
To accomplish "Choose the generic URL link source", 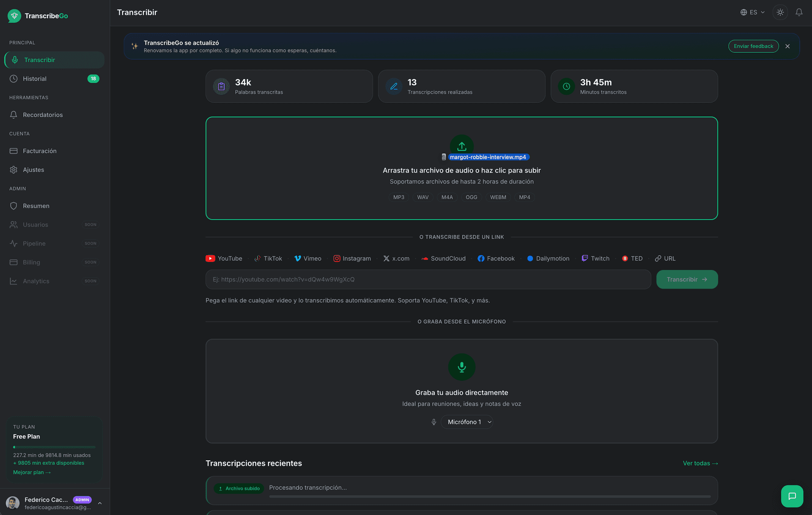I will 665,259.
